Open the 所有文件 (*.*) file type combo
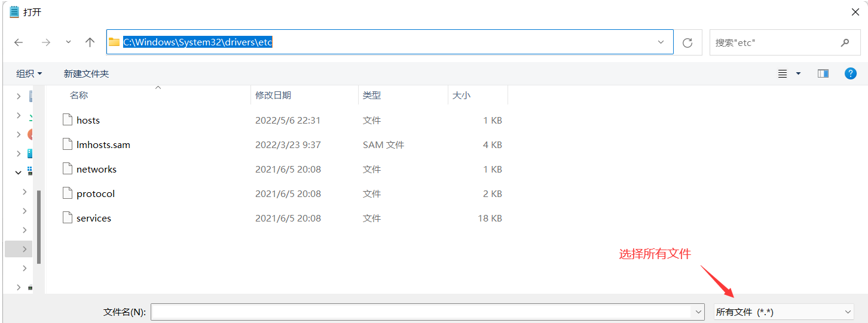The image size is (868, 323). 784,312
